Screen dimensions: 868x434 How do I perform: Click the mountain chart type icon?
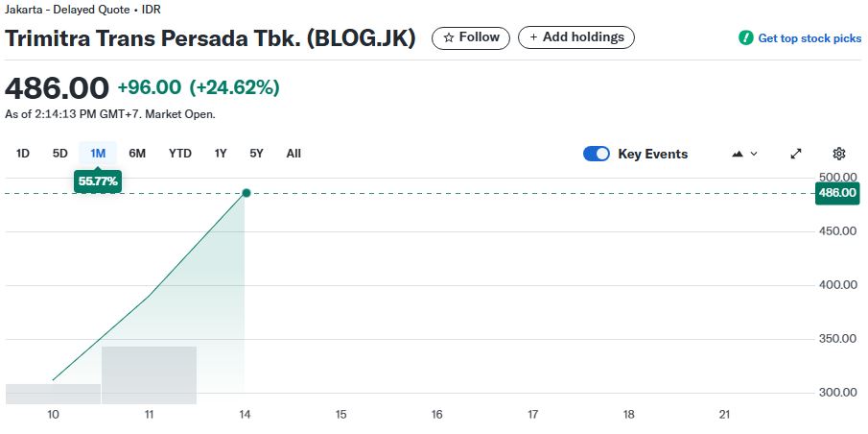click(738, 154)
